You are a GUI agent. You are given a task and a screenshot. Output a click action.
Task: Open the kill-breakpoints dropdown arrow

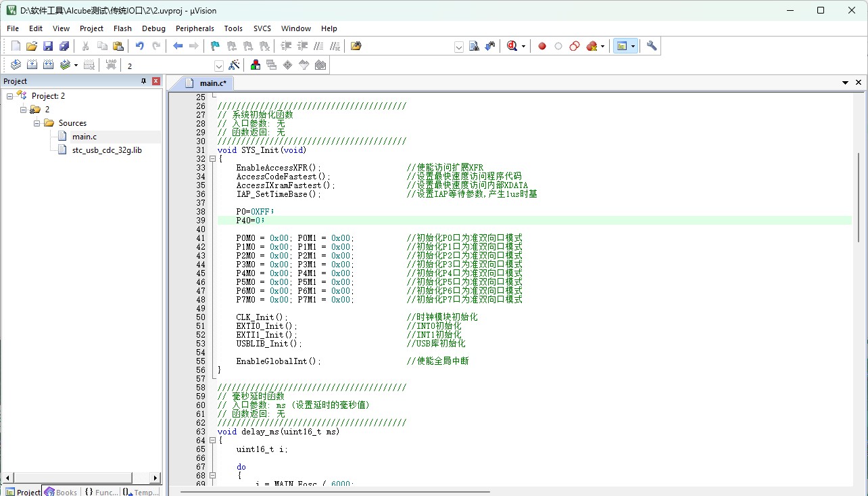click(x=602, y=47)
